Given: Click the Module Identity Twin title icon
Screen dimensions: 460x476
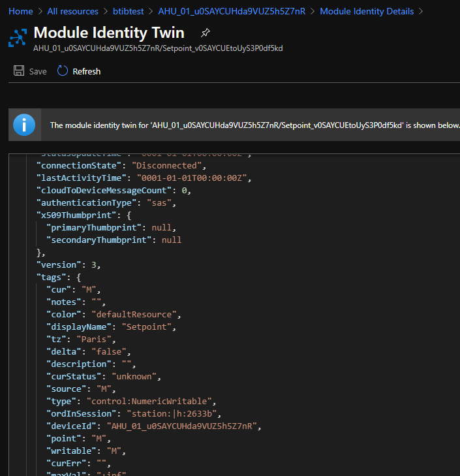Looking at the screenshot, I should (x=16, y=37).
